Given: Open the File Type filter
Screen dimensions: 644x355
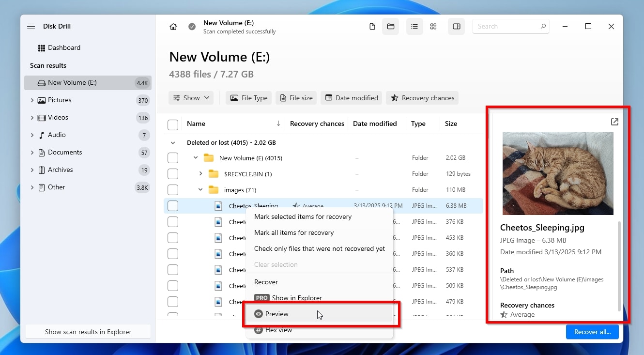Looking at the screenshot, I should [248, 98].
